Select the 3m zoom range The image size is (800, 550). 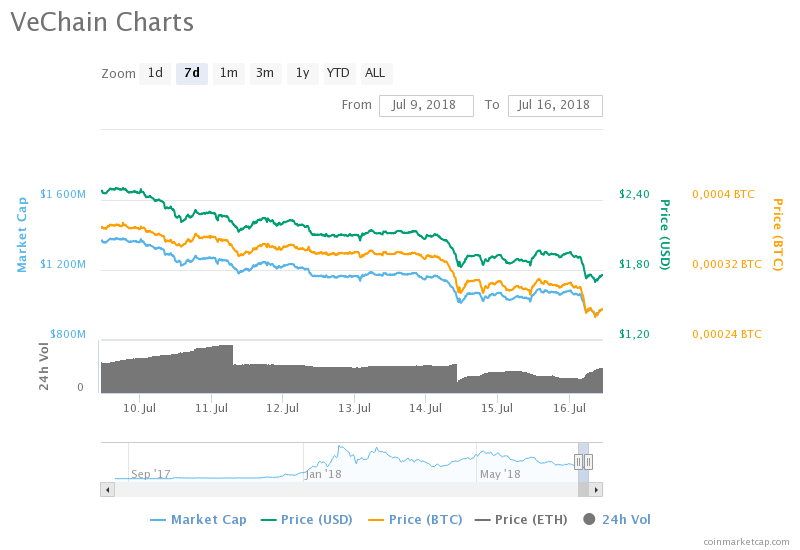point(265,73)
